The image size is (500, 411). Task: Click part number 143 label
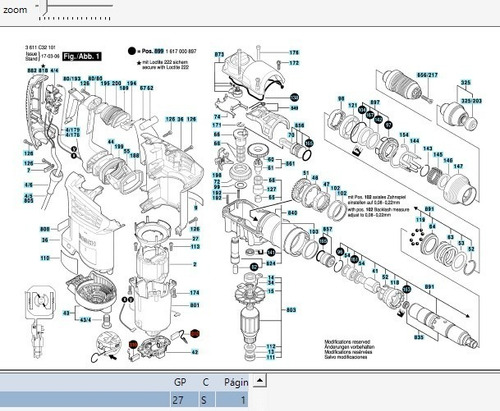428,149
